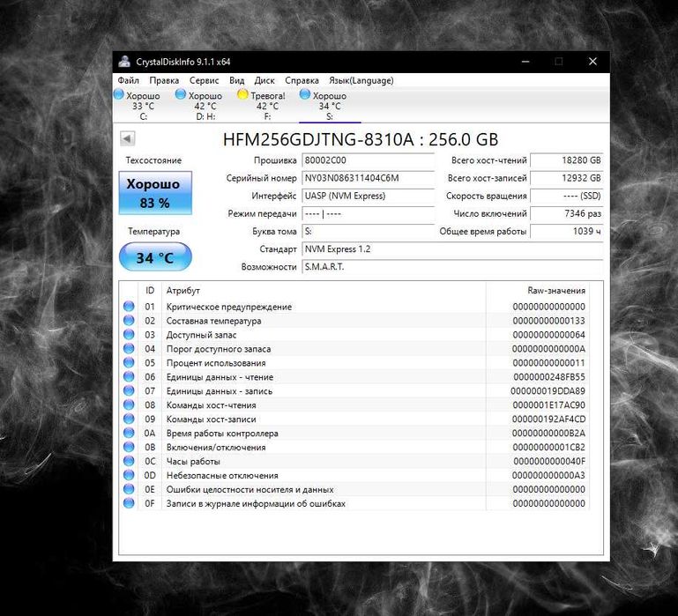The width and height of the screenshot is (678, 616).
Task: Click status orb for attribute 04
Action: click(x=129, y=349)
